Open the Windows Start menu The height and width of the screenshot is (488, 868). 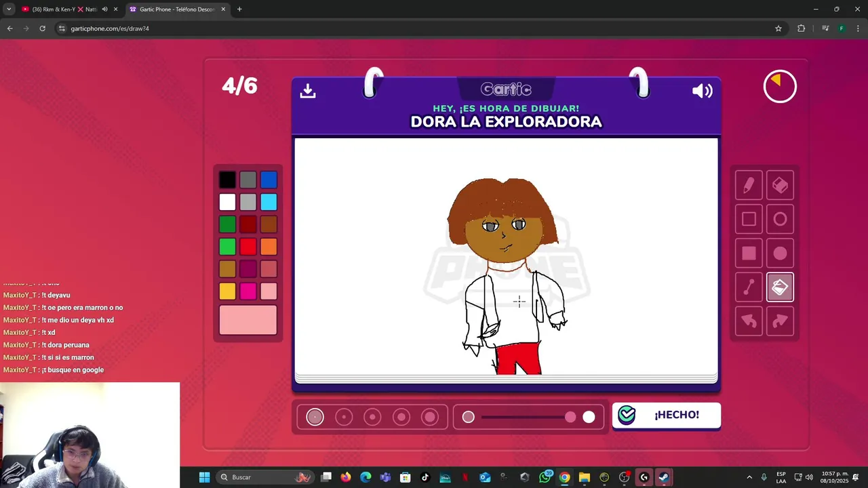(x=204, y=477)
